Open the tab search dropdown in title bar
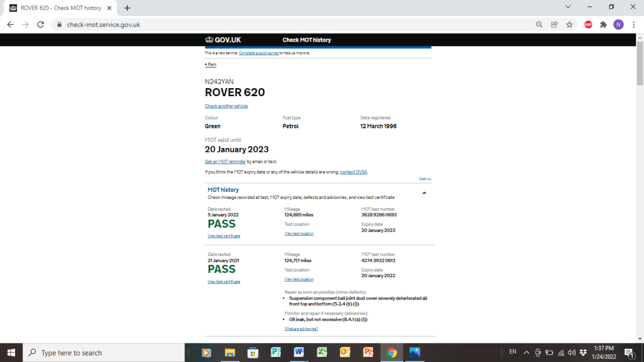644x362 pixels. pos(568,7)
